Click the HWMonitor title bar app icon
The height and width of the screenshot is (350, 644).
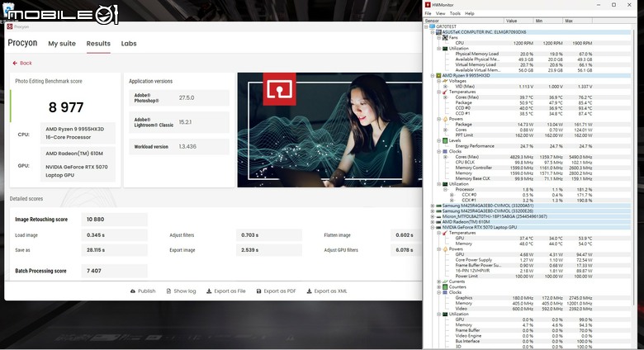coord(428,5)
